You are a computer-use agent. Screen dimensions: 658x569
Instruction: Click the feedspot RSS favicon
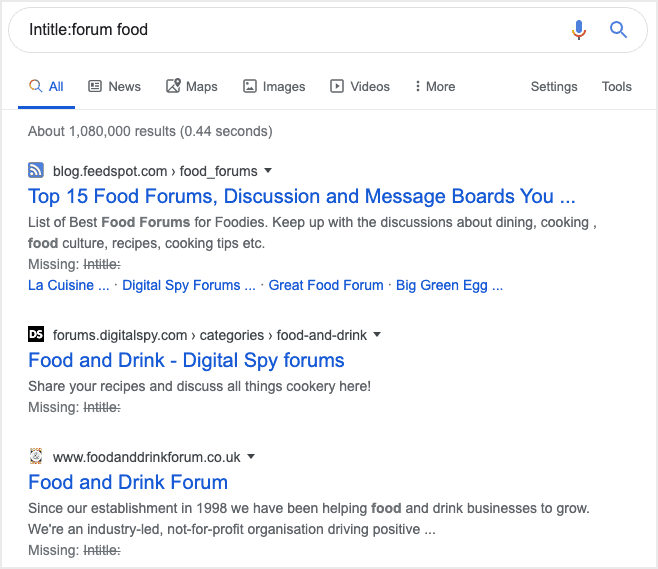click(x=36, y=170)
